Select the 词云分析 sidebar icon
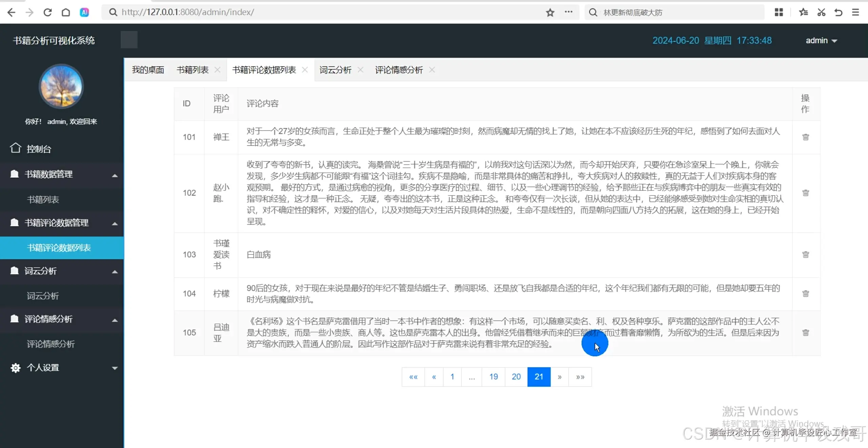The image size is (868, 448). click(x=14, y=271)
